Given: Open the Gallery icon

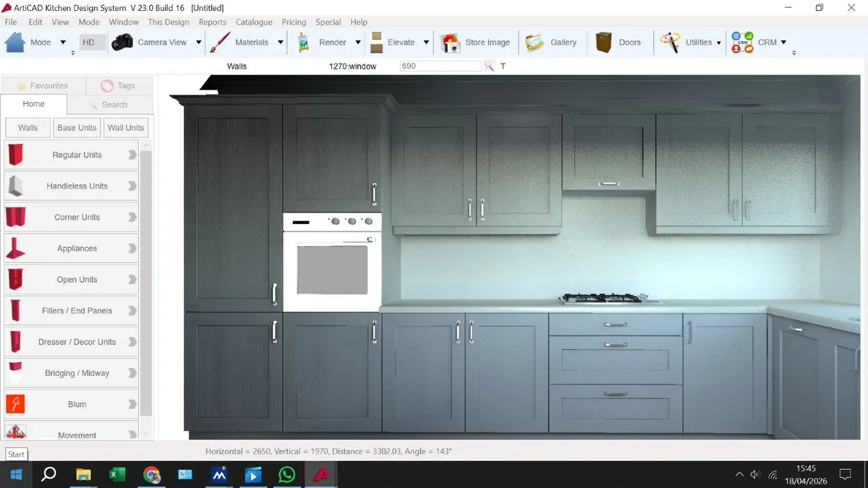Looking at the screenshot, I should point(533,42).
